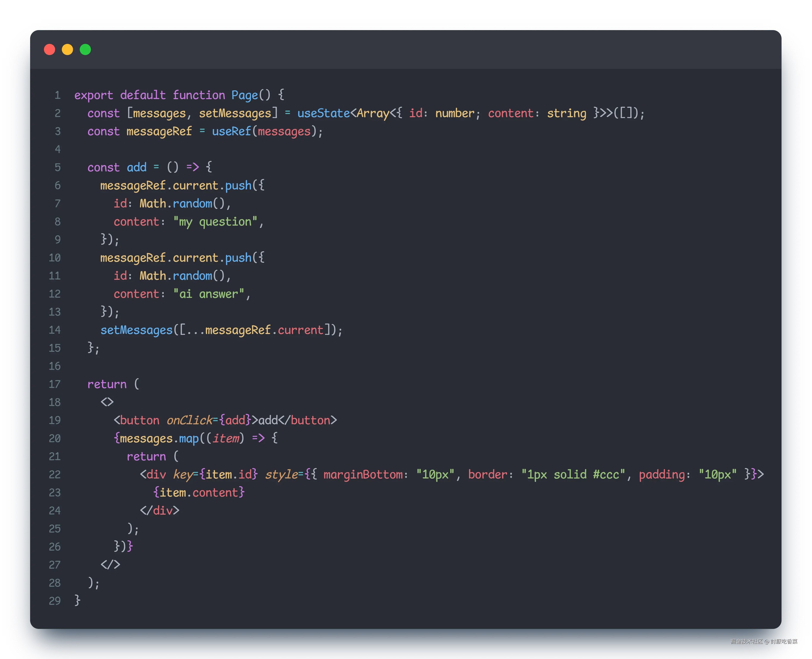The height and width of the screenshot is (659, 812).
Task: Click the useRef call on line 3
Action: coord(231,131)
